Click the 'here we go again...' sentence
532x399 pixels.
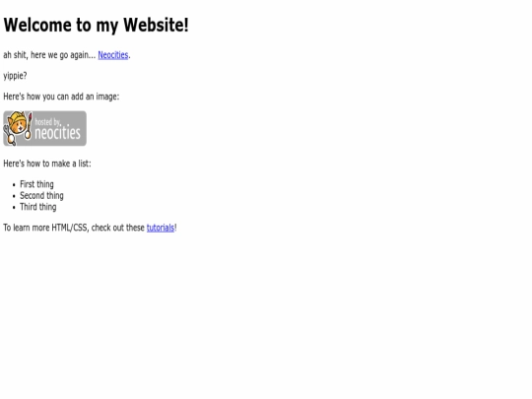tap(63, 55)
